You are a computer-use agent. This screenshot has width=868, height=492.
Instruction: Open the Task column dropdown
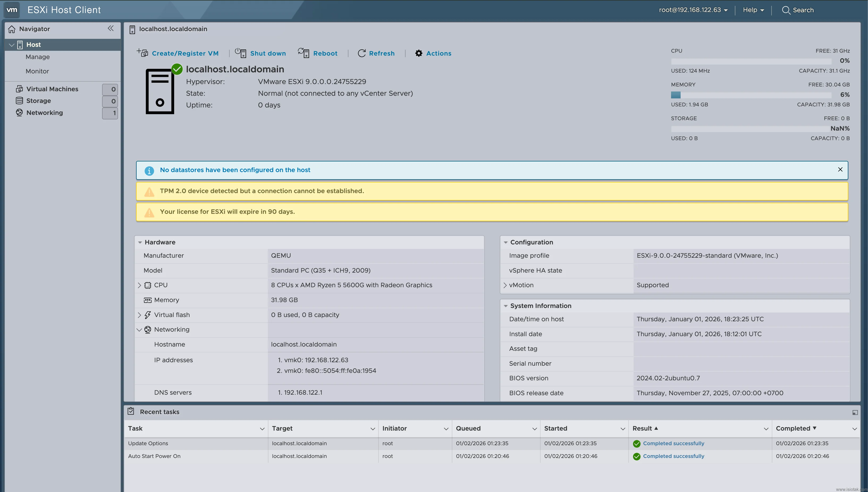[x=262, y=429]
